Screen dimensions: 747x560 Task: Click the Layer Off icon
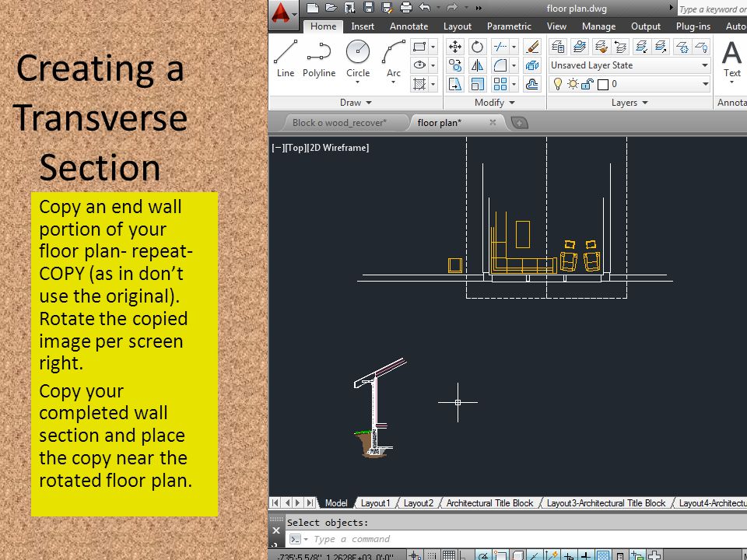tap(702, 47)
